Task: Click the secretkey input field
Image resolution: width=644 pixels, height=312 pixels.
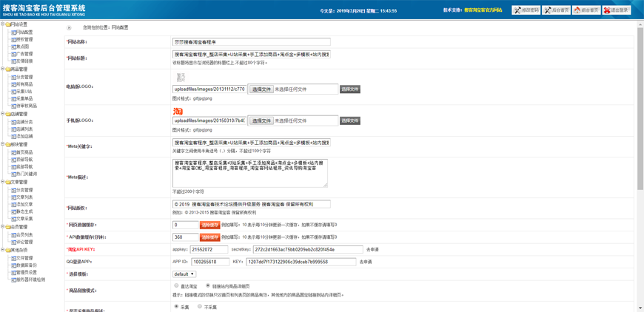Action: 308,249
